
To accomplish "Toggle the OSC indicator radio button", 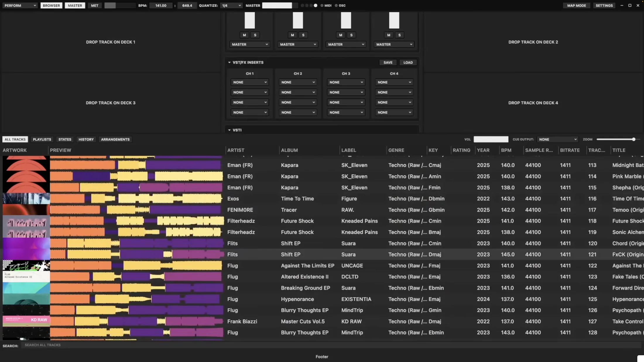I will click(336, 6).
